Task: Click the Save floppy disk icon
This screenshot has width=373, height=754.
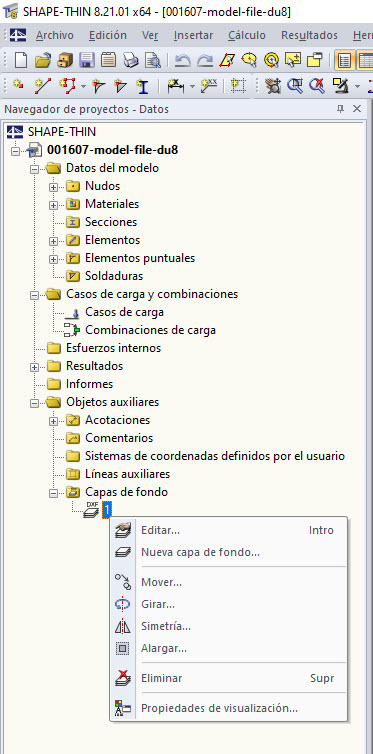Action: pyautogui.click(x=87, y=60)
